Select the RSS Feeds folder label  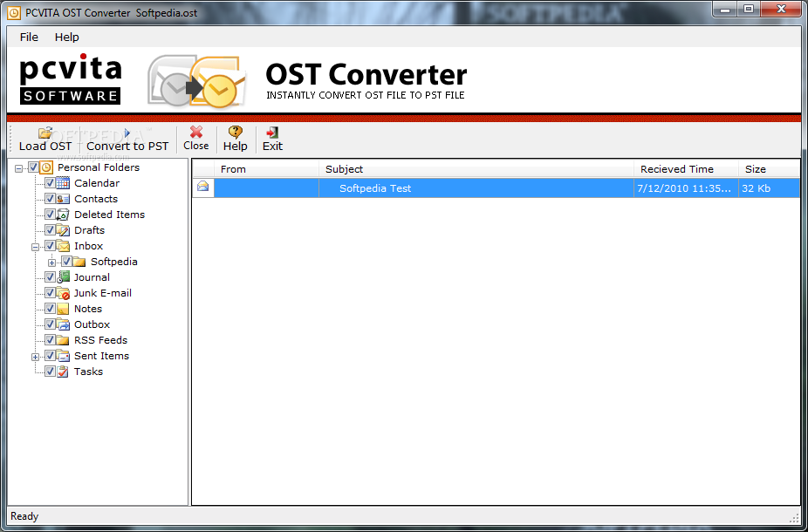coord(100,340)
